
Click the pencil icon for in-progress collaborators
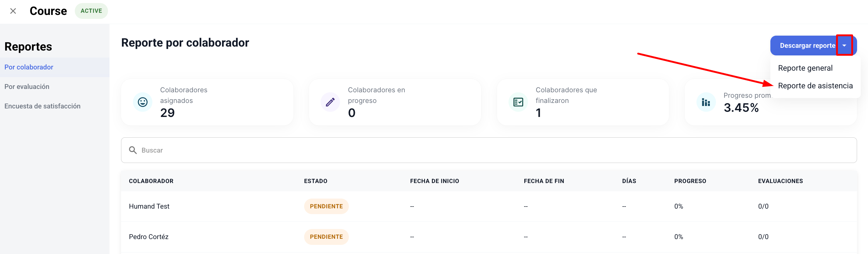point(330,102)
